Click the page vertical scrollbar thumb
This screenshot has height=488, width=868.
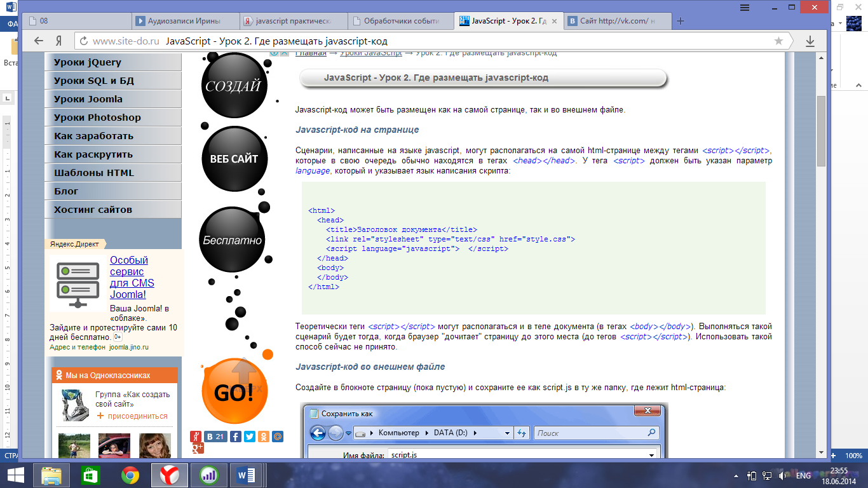click(x=821, y=132)
